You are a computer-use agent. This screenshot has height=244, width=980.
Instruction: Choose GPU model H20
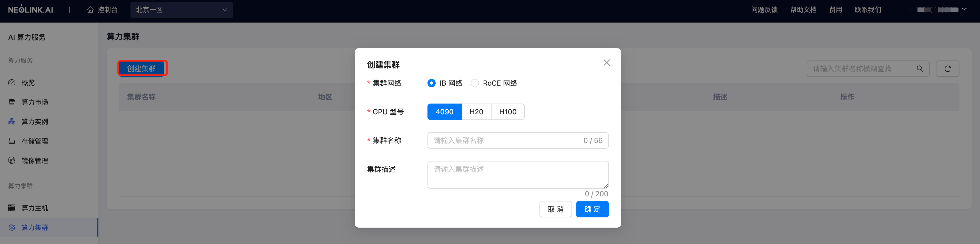tap(476, 111)
